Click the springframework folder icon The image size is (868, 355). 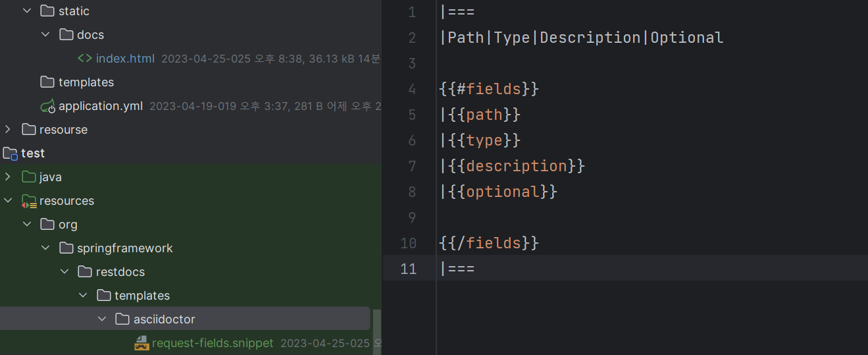(x=66, y=248)
